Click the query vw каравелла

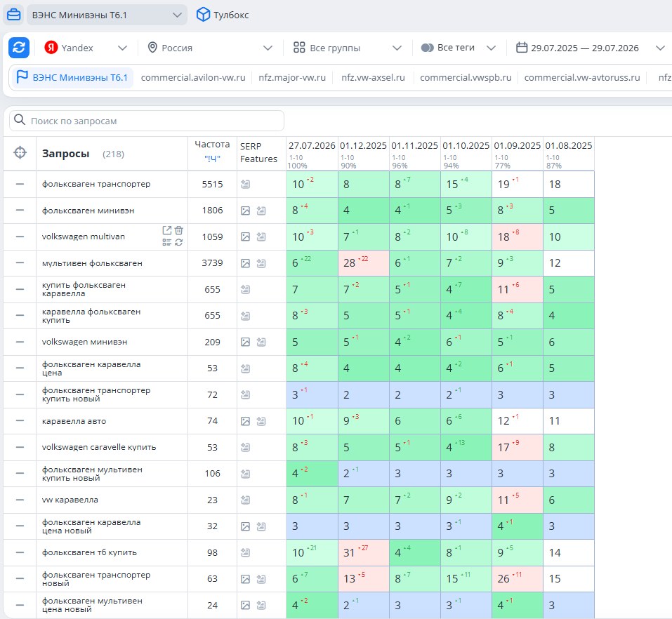(70, 500)
